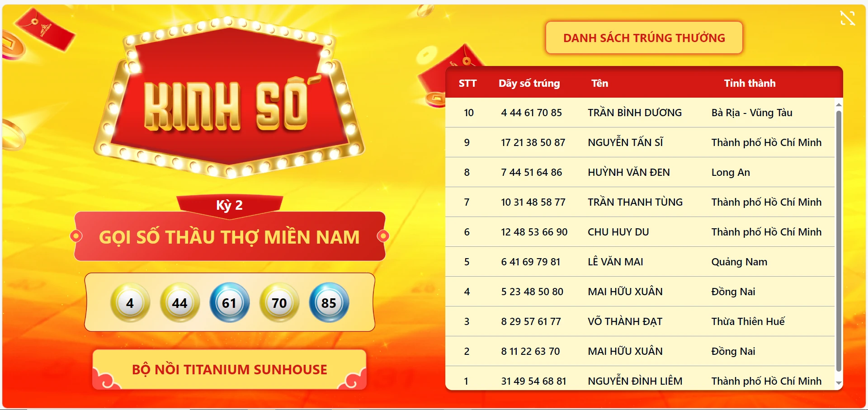Image resolution: width=868 pixels, height=410 pixels.
Task: Click the fullscreen expand icon
Action: [x=848, y=18]
